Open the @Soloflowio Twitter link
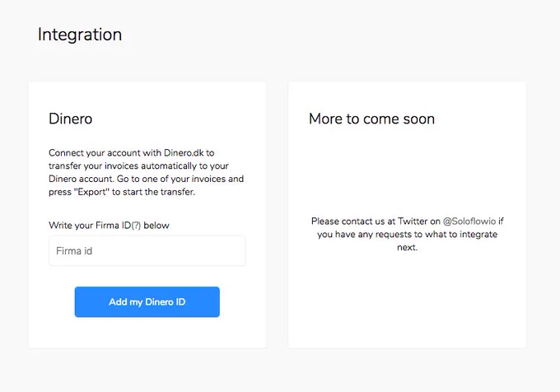The width and height of the screenshot is (560, 392). pyautogui.click(x=469, y=222)
